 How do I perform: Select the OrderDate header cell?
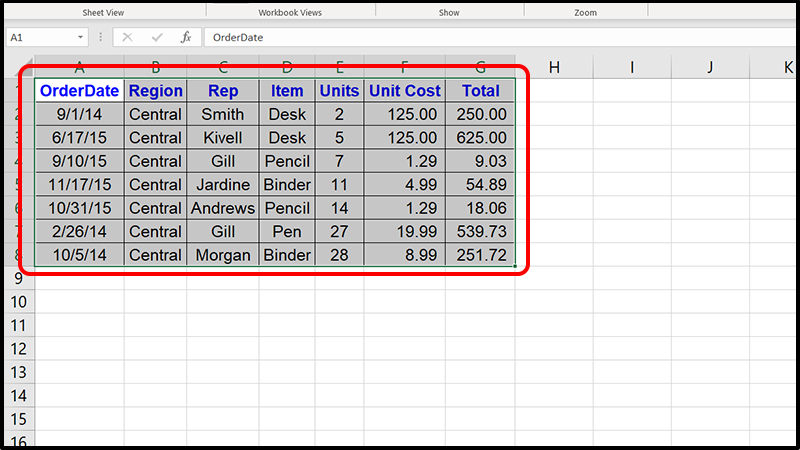(80, 90)
